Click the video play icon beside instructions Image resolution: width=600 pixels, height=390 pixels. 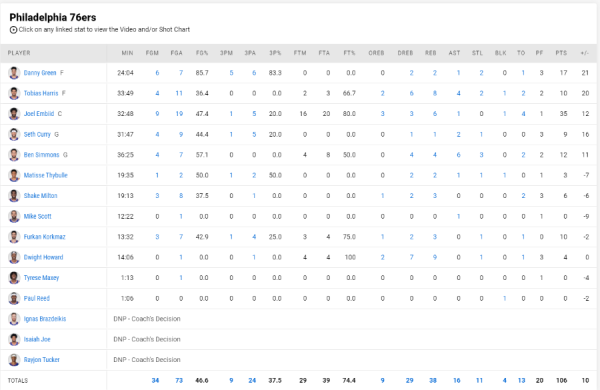[13, 30]
